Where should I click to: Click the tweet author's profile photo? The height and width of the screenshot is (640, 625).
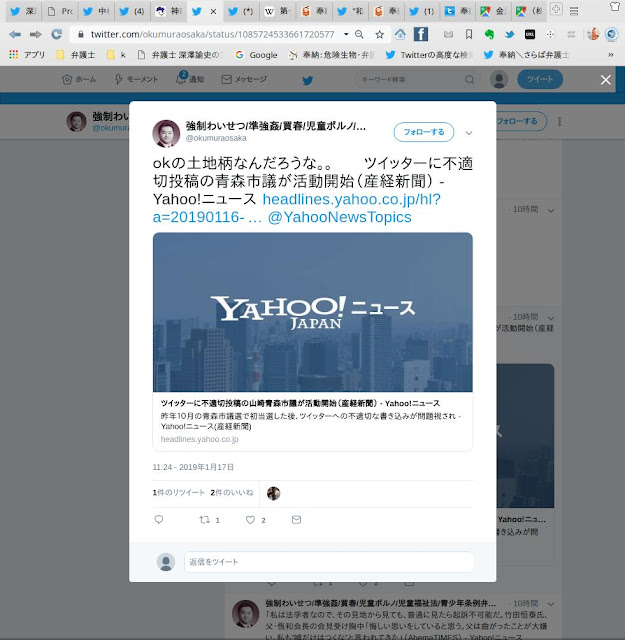click(166, 133)
